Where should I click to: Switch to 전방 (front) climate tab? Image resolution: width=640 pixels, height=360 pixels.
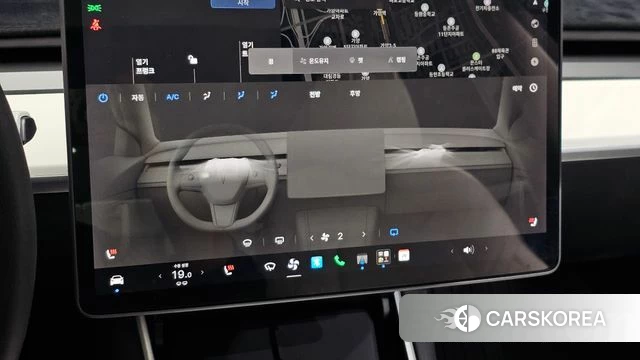314,94
